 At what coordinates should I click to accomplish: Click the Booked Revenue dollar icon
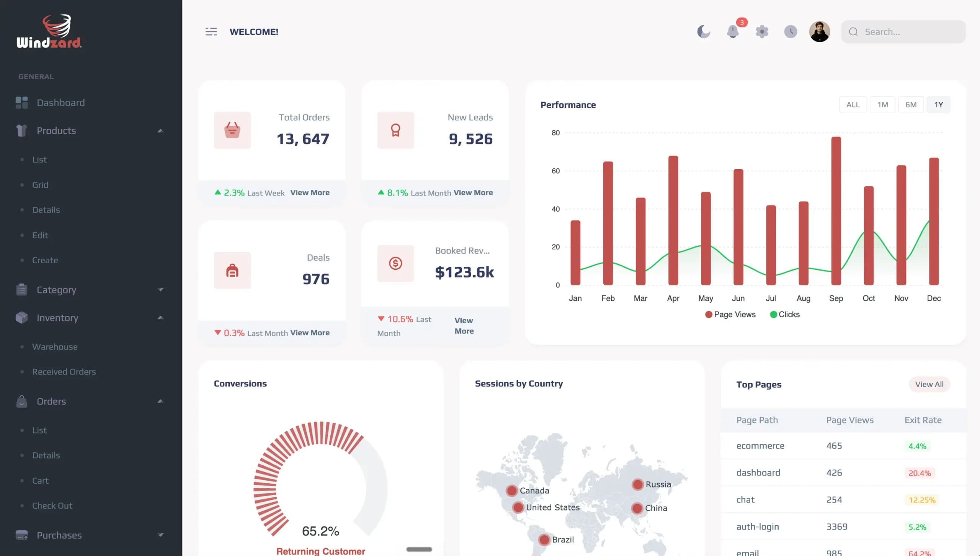pyautogui.click(x=395, y=264)
